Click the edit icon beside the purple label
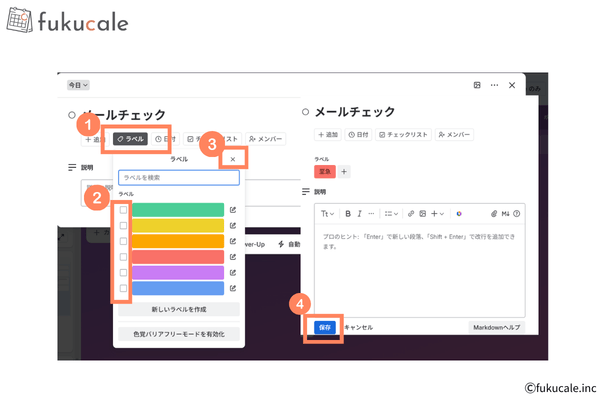This screenshot has width=600, height=400. point(233,272)
